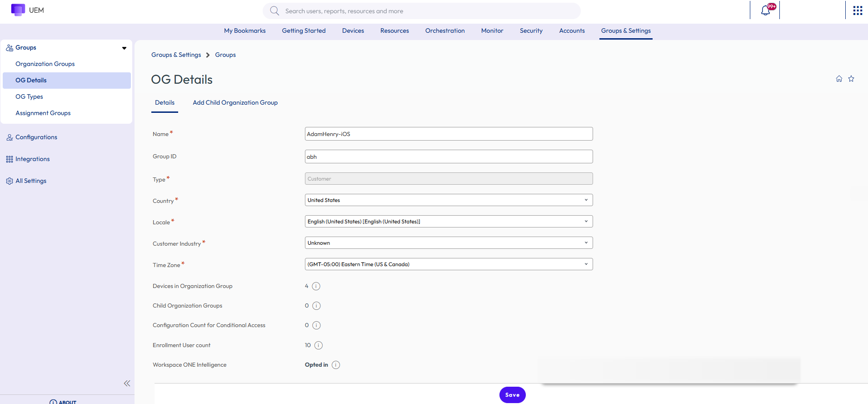Open My Bookmarks menu
868x404 pixels.
[x=244, y=31]
